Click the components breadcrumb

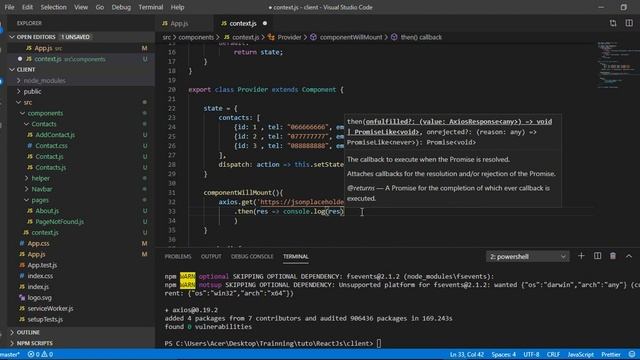tap(196, 37)
